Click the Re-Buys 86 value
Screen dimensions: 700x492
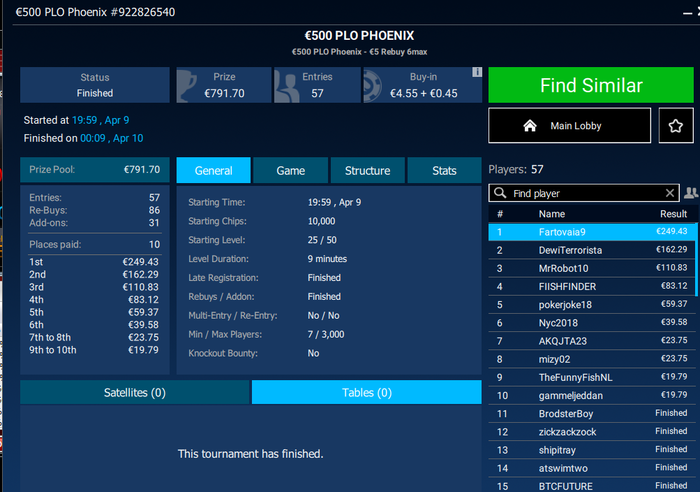(154, 210)
